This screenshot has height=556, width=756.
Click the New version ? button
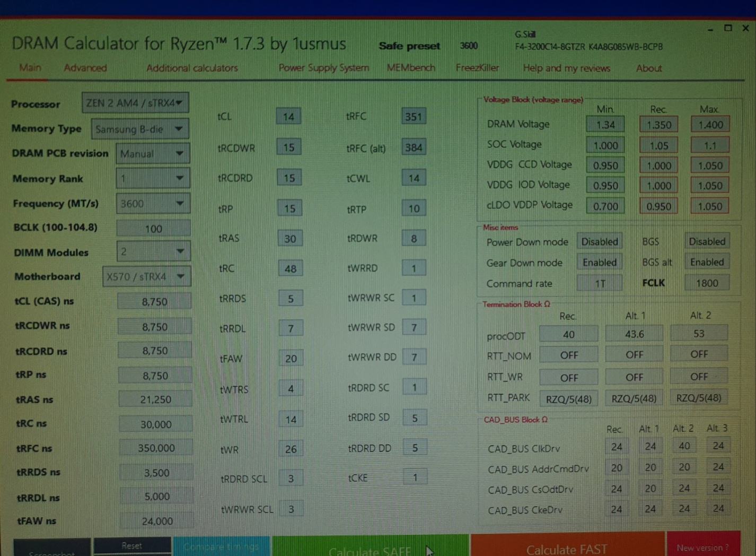703,544
